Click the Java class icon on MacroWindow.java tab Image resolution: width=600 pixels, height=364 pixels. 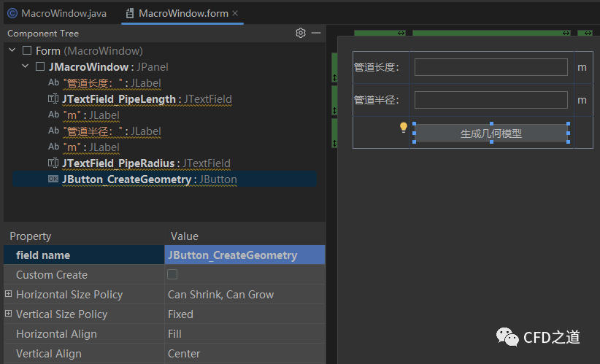[12, 13]
